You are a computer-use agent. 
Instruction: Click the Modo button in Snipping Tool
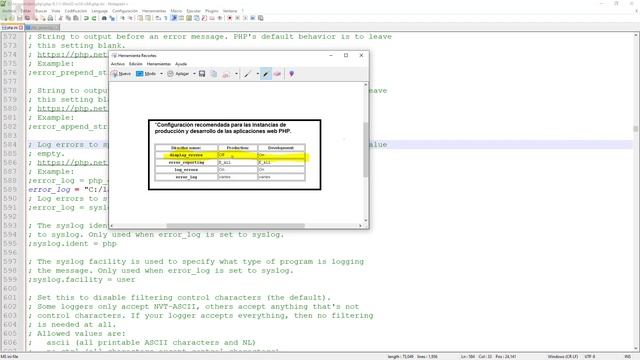(x=146, y=74)
